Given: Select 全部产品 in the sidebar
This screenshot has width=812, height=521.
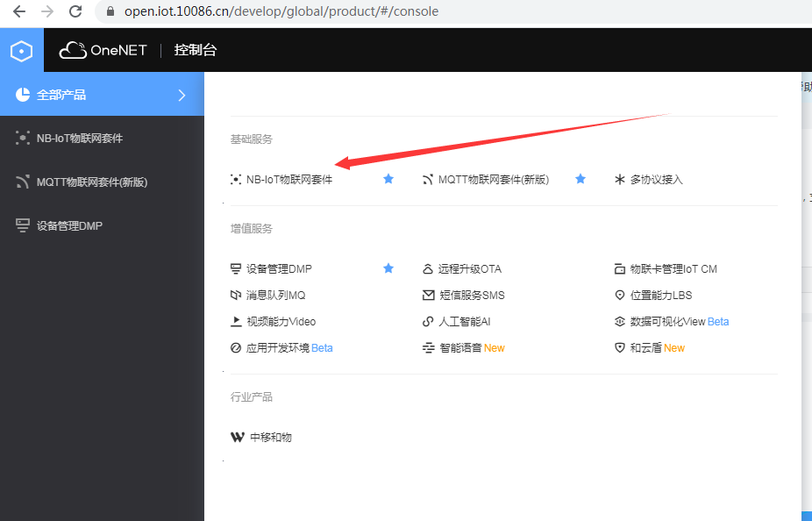Looking at the screenshot, I should tap(61, 95).
